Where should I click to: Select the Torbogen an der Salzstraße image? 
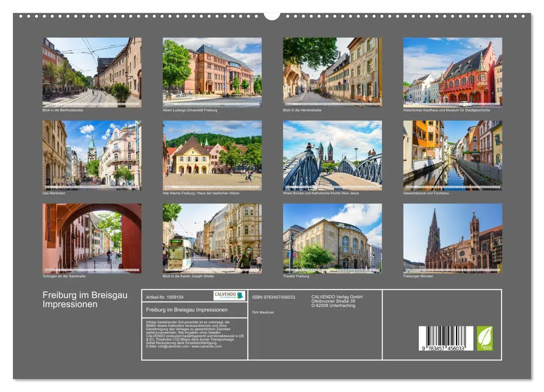(x=92, y=238)
